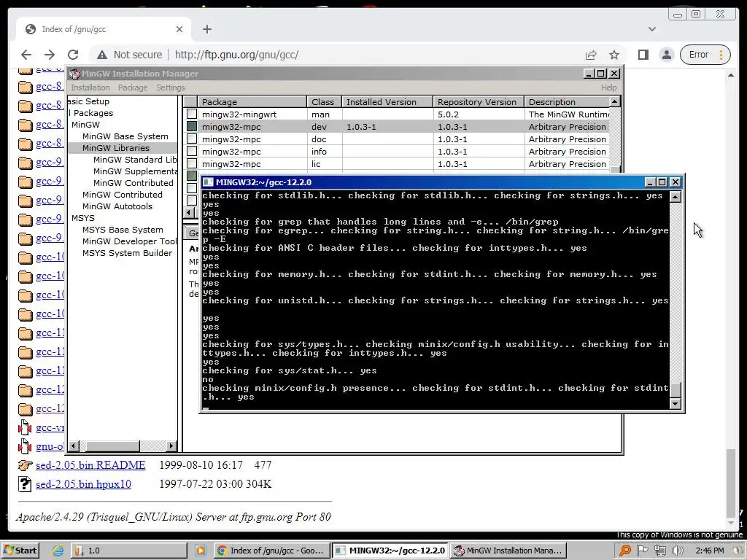Switch to MinGW Installation Manager taskbar button
This screenshot has width=747, height=560.
point(508,551)
